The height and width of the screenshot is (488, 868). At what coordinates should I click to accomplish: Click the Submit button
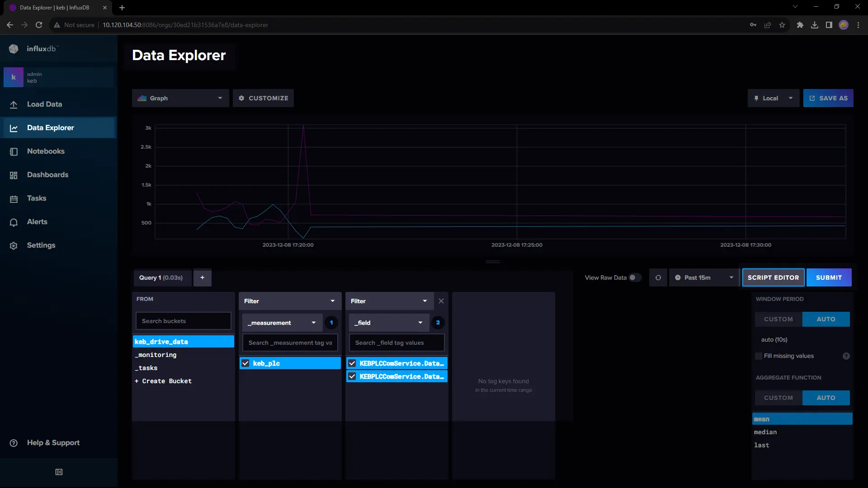pos(829,278)
